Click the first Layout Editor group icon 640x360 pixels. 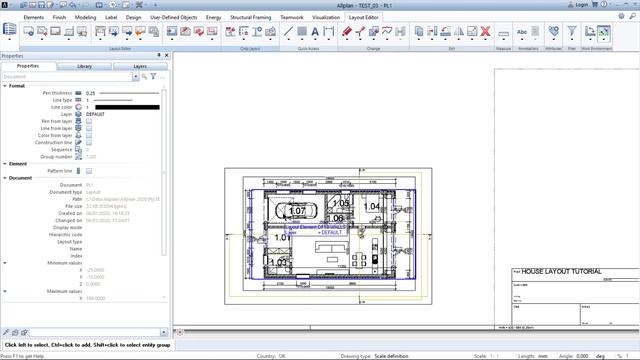point(29,31)
